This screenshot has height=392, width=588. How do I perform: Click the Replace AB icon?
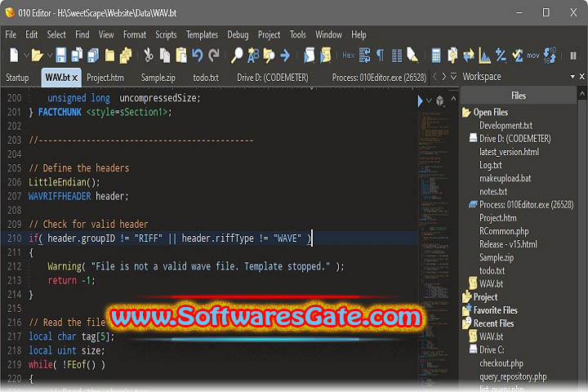[253, 56]
